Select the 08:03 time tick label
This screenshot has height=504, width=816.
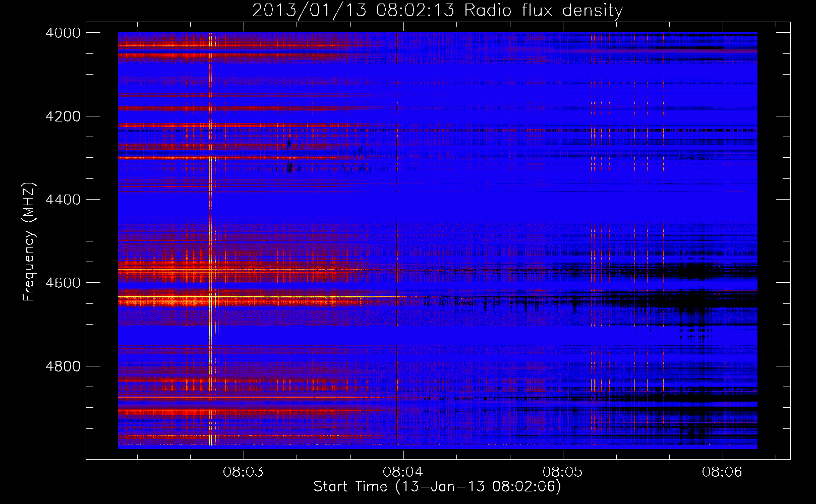244,472
